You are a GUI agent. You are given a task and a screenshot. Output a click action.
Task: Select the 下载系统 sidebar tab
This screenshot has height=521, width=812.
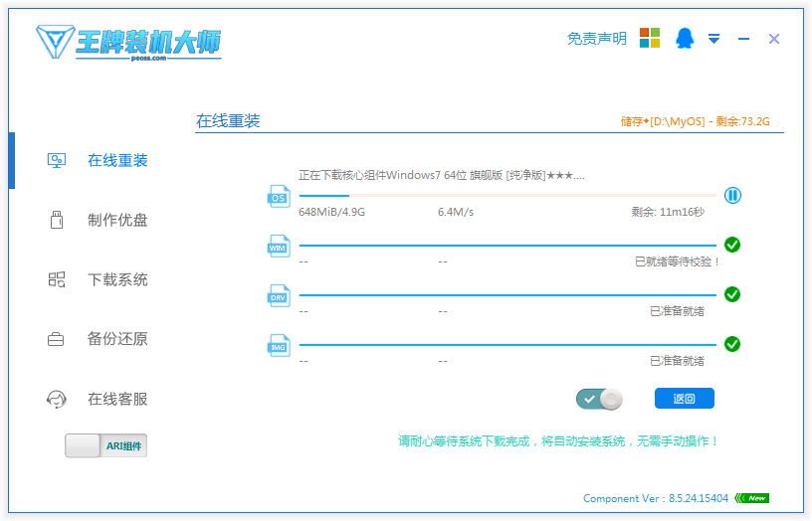117,280
